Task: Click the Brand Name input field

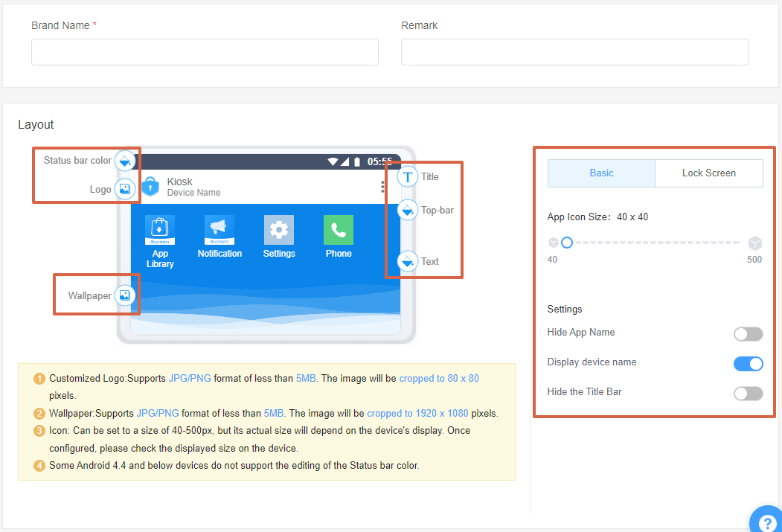Action: coord(205,52)
